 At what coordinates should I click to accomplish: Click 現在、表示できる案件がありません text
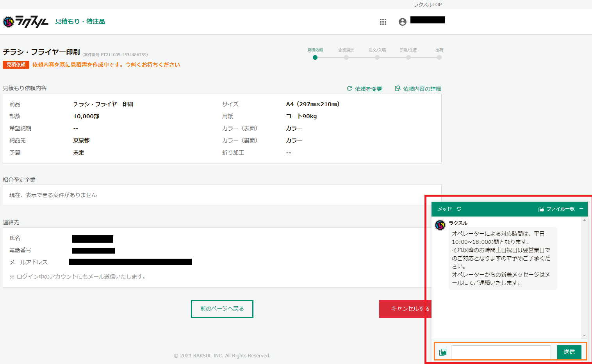click(53, 195)
